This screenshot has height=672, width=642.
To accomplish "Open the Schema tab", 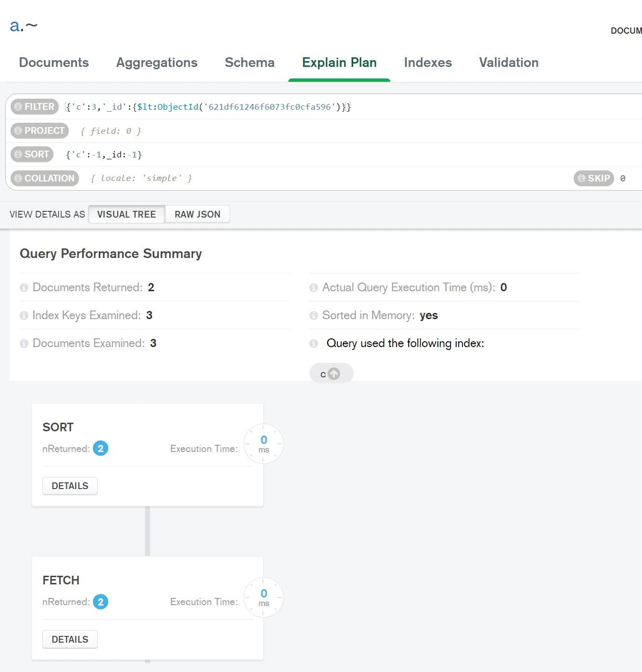I will point(250,63).
